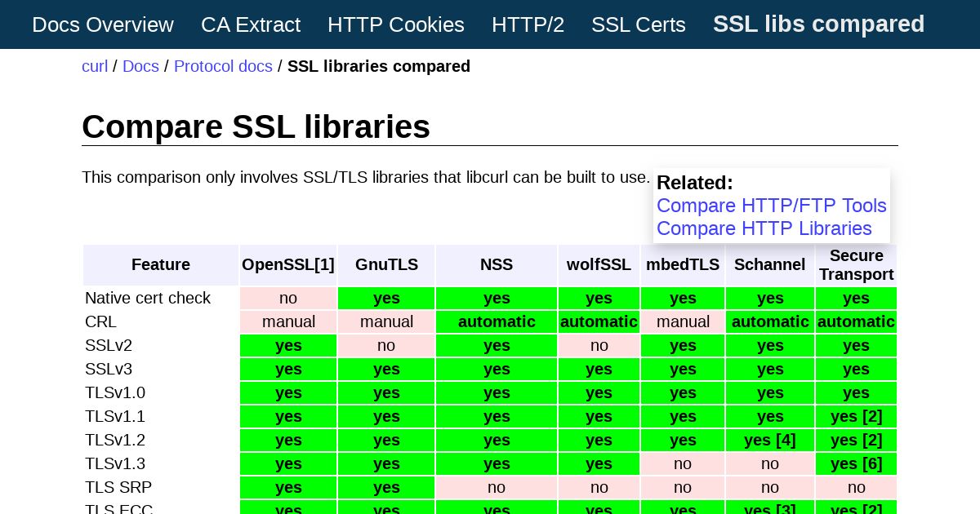
Task: Click Schannel 'no' cell in TLSv1.3 row
Action: (x=770, y=463)
